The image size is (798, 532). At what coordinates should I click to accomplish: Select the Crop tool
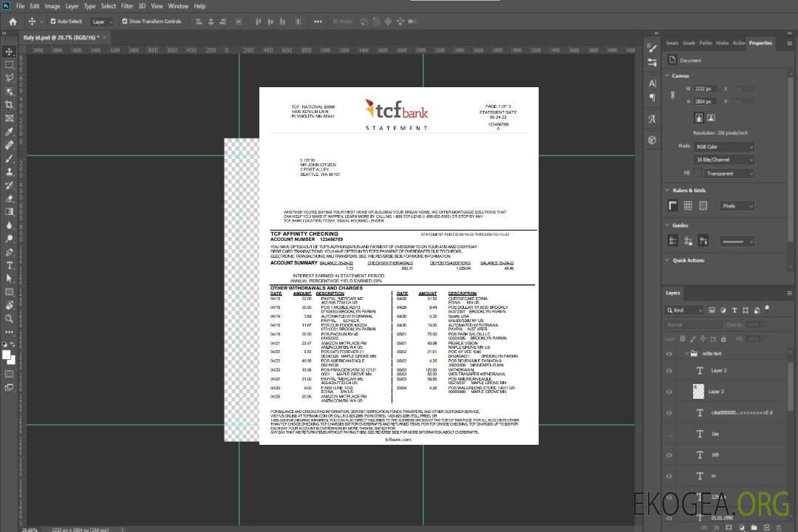pyautogui.click(x=9, y=105)
